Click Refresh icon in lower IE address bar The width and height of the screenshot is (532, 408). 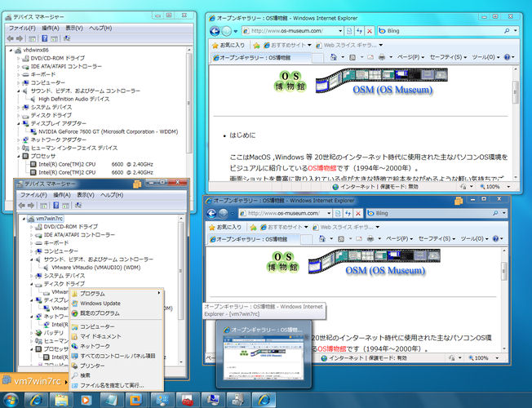(348, 213)
